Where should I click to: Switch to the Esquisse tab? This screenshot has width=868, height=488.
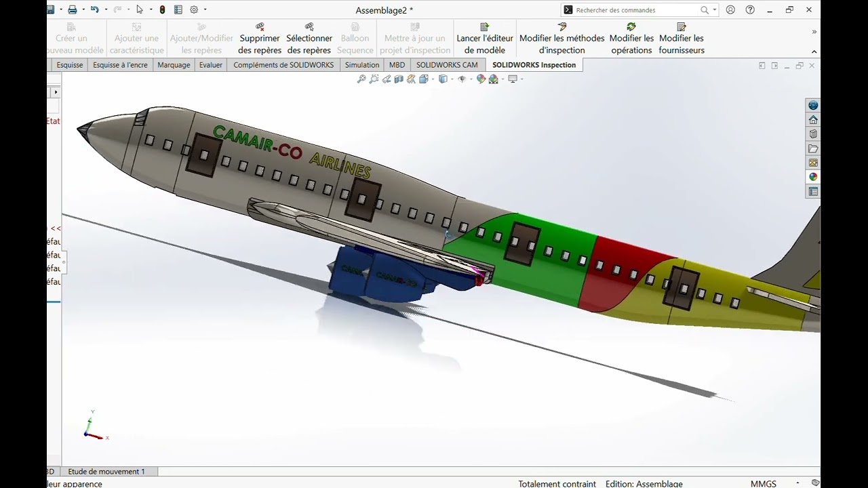pyautogui.click(x=69, y=65)
